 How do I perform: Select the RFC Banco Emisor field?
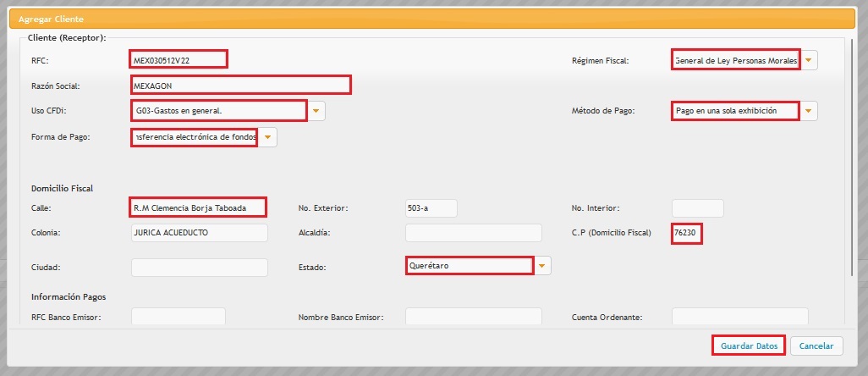(179, 316)
